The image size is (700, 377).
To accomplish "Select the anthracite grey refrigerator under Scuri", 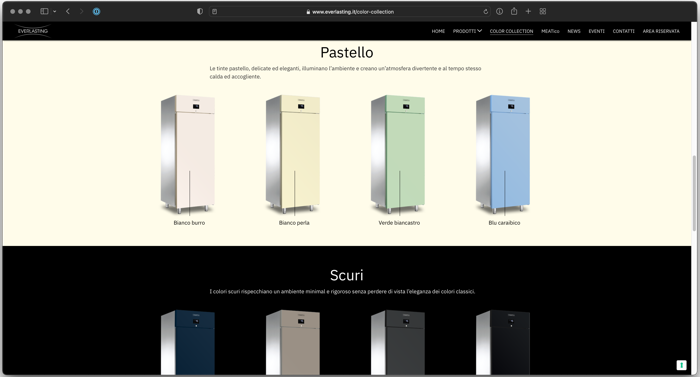I will (398, 342).
